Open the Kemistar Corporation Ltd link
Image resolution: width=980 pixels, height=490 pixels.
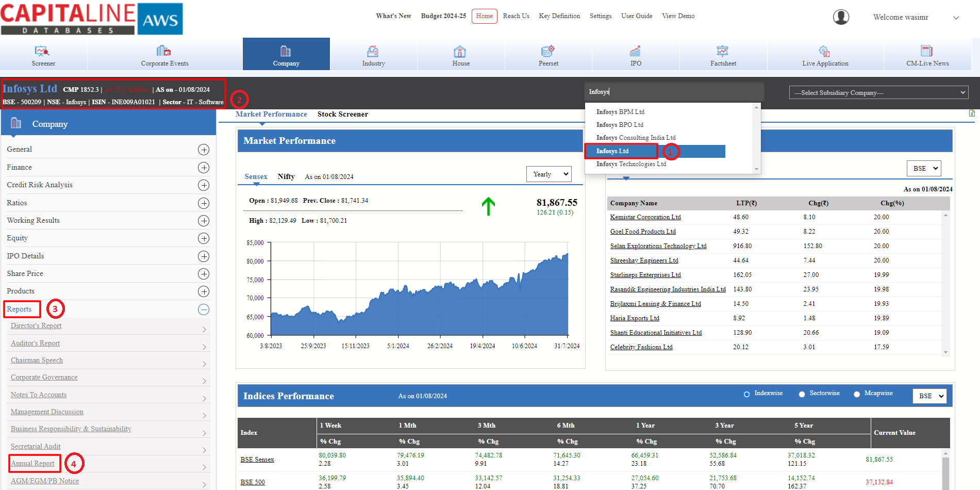coord(645,217)
